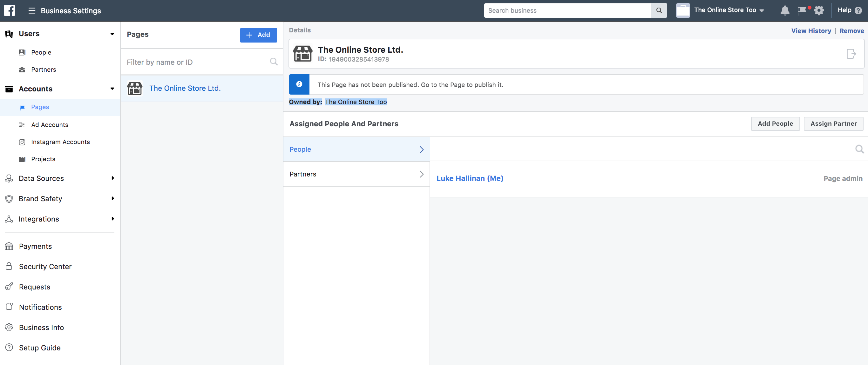Open Security Center in the sidebar

[45, 267]
